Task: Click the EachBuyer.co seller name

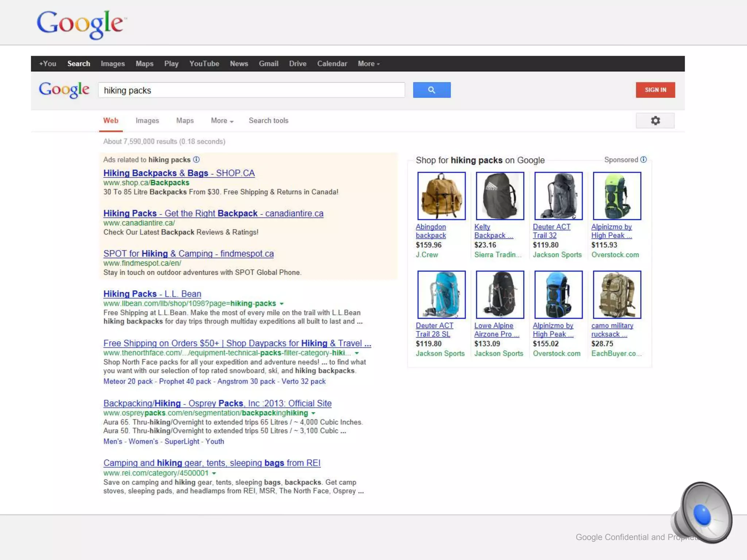Action: (616, 354)
